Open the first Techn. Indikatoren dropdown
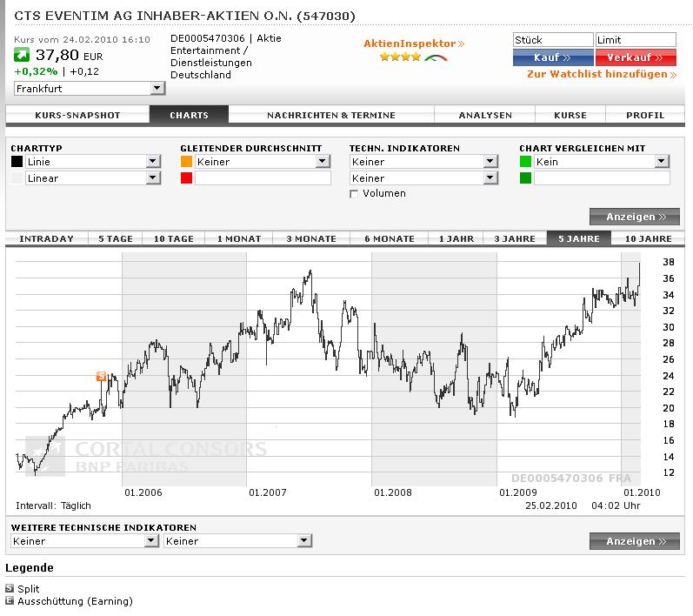The height and width of the screenshot is (616, 693). pyautogui.click(x=423, y=162)
